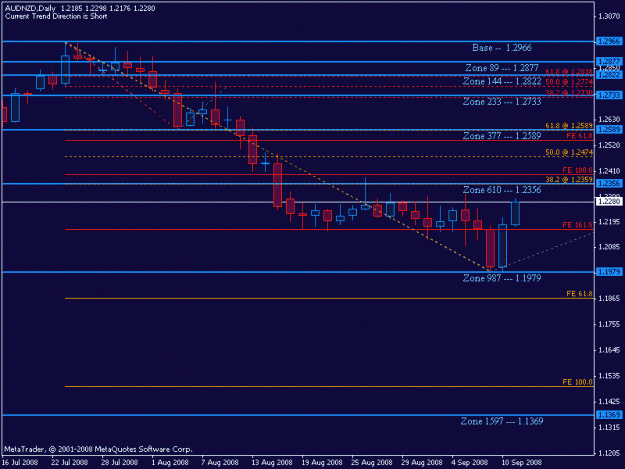The image size is (625, 469).
Task: Click the blue 1.2733 price tag
Action: [x=609, y=95]
